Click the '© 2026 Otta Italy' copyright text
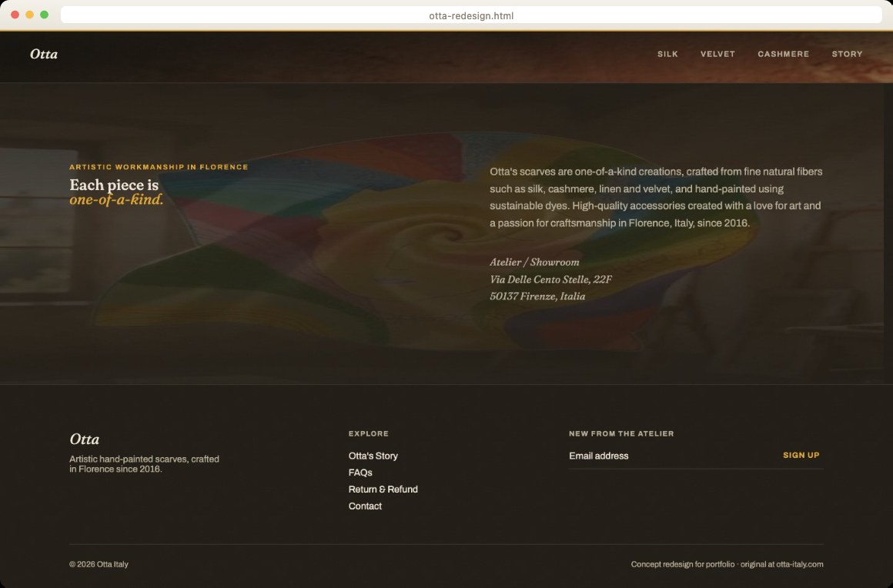Image resolution: width=893 pixels, height=588 pixels. click(x=99, y=565)
